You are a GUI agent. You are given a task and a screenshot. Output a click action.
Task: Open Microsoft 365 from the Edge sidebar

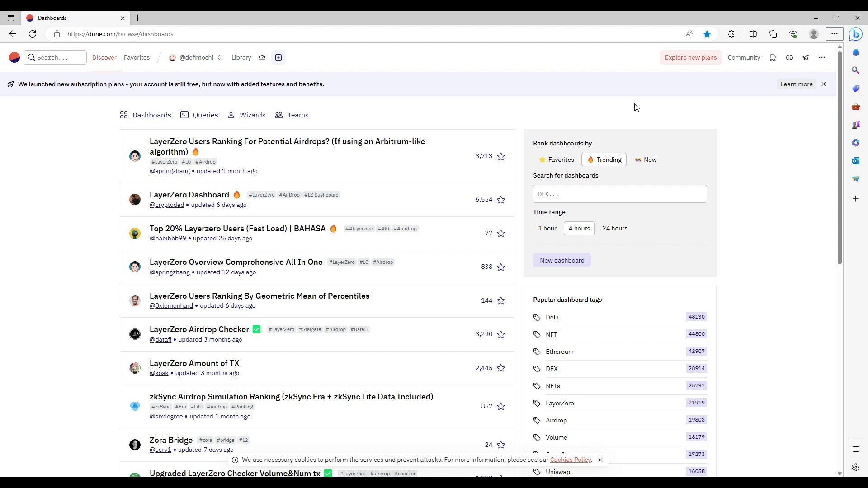tap(856, 143)
